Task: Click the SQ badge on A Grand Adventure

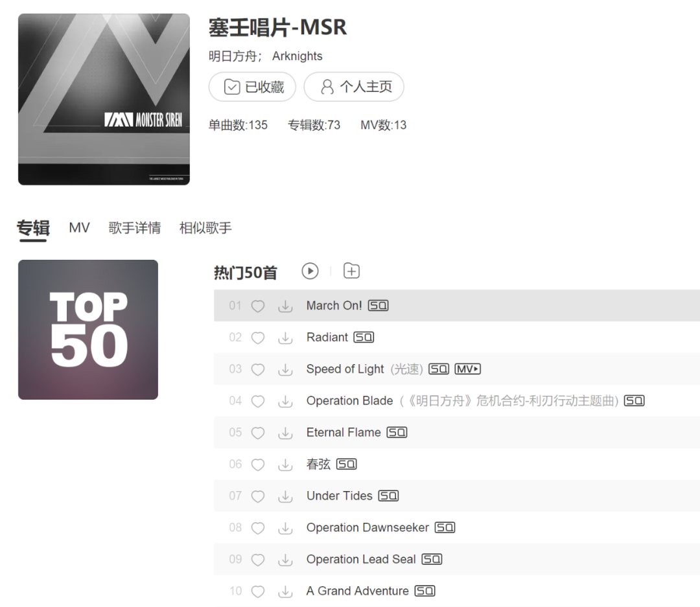Action: point(425,591)
